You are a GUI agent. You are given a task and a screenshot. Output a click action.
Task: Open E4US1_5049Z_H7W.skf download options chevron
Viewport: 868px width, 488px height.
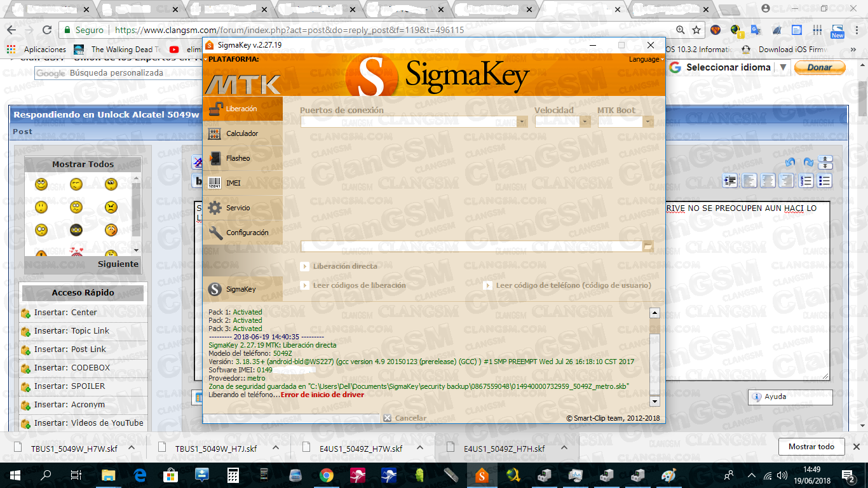point(420,447)
